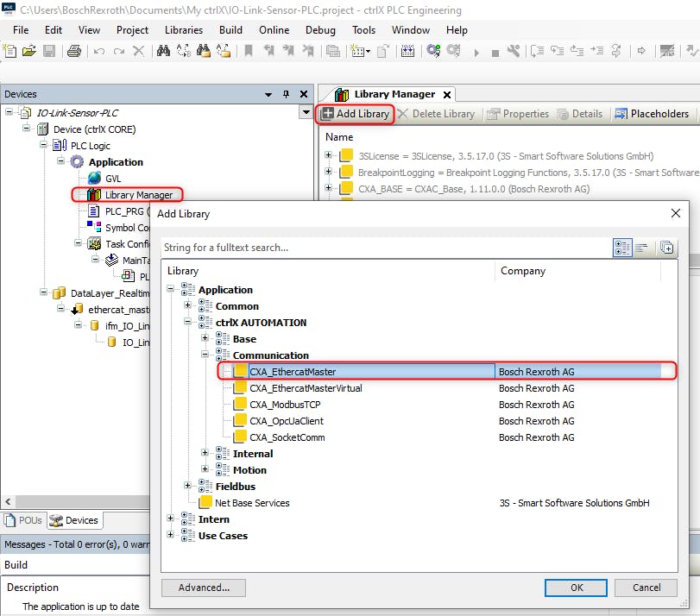Toggle flat list view in Add Library dialog
Image resolution: width=700 pixels, height=616 pixels.
point(642,248)
